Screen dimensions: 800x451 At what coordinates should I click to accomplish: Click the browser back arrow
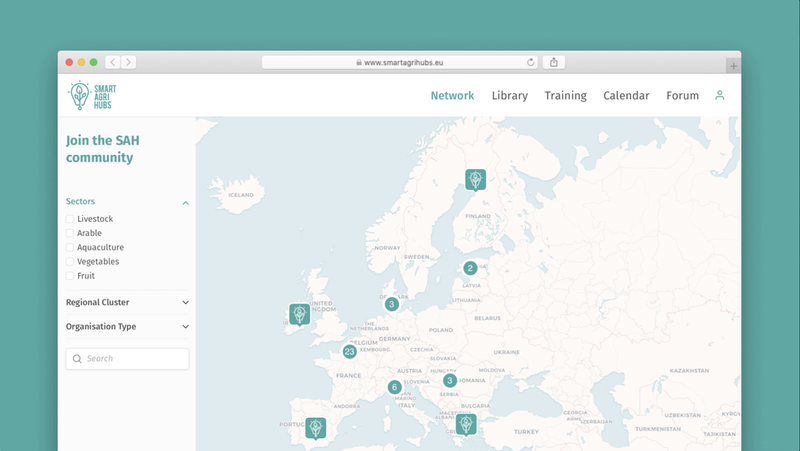pos(113,62)
